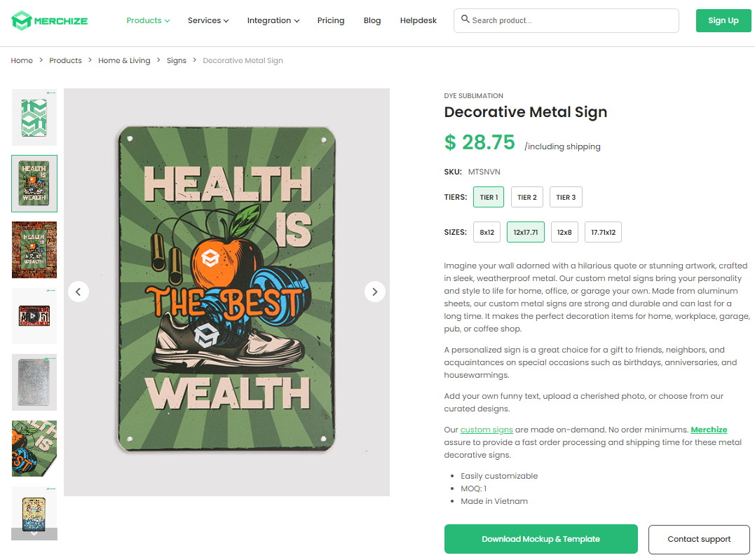Screen dimensions: 755x560
Task: Select the TIER 2 pricing option
Action: [526, 197]
